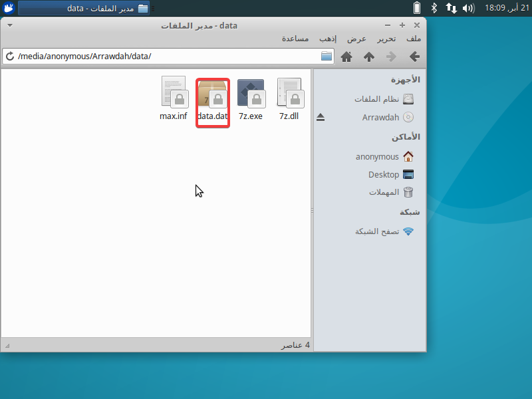The image size is (532, 399).
Task: Click the Bluetooth icon in the top panel
Action: click(434, 8)
